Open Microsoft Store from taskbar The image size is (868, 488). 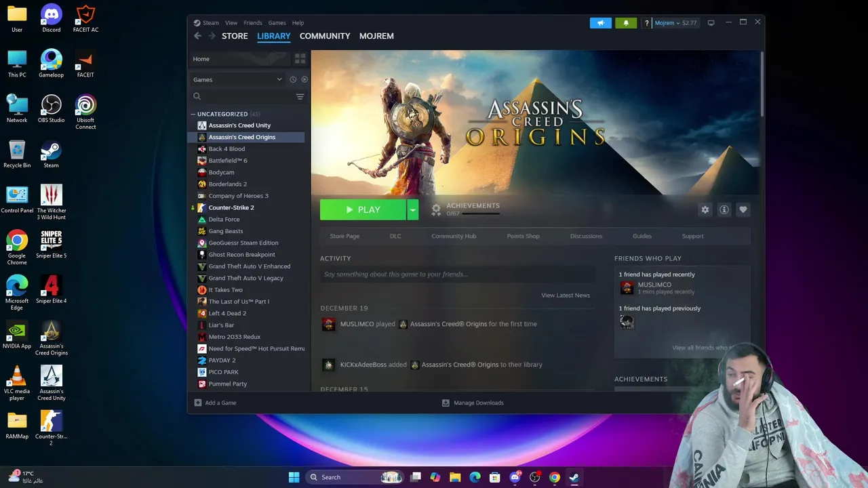[x=495, y=477]
